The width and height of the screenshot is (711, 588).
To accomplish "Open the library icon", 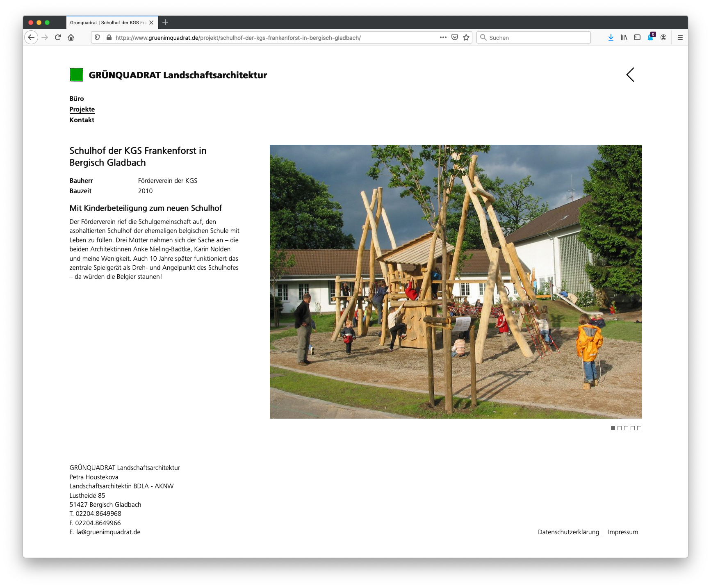I will point(624,37).
